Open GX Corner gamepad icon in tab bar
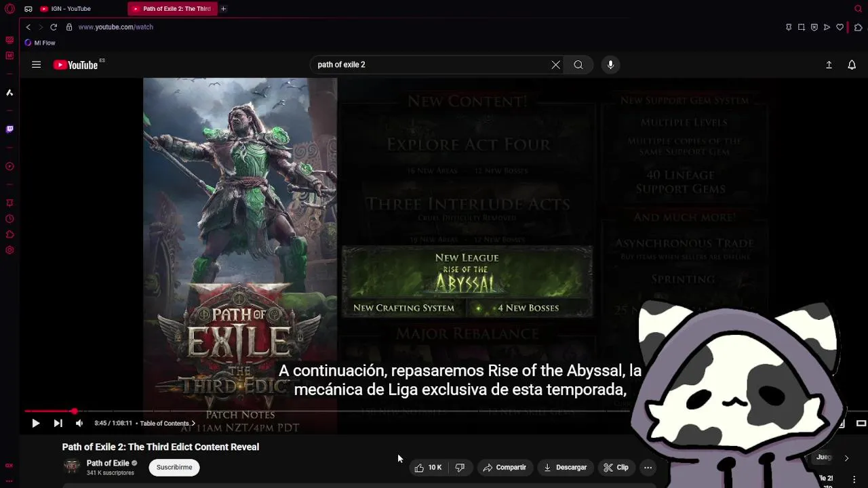 pos(28,9)
